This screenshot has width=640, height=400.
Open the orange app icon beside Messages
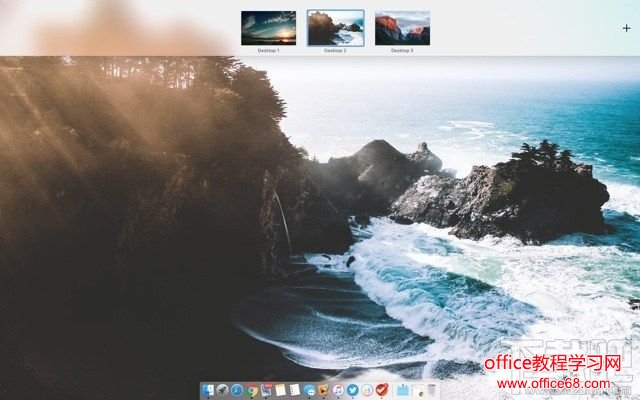pos(324,390)
